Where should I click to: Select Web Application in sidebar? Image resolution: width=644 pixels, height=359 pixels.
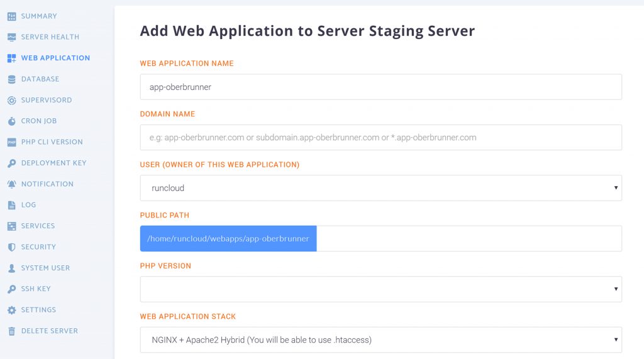pos(55,58)
